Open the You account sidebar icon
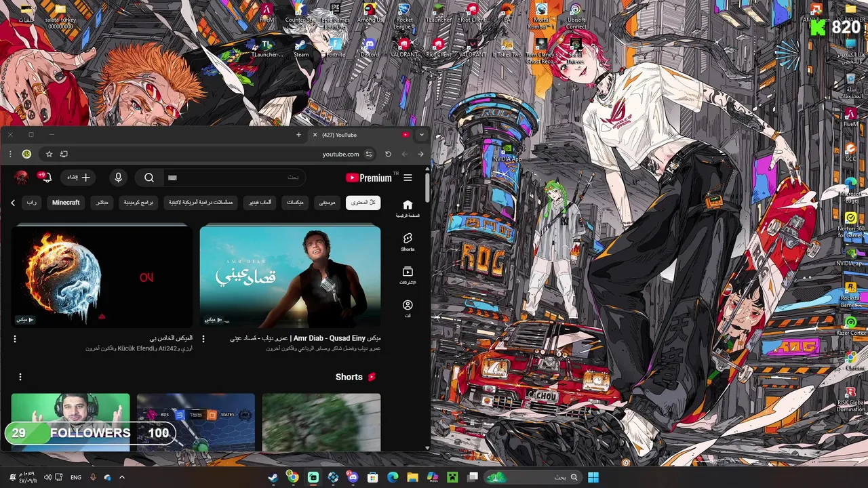868x488 pixels. [x=408, y=309]
